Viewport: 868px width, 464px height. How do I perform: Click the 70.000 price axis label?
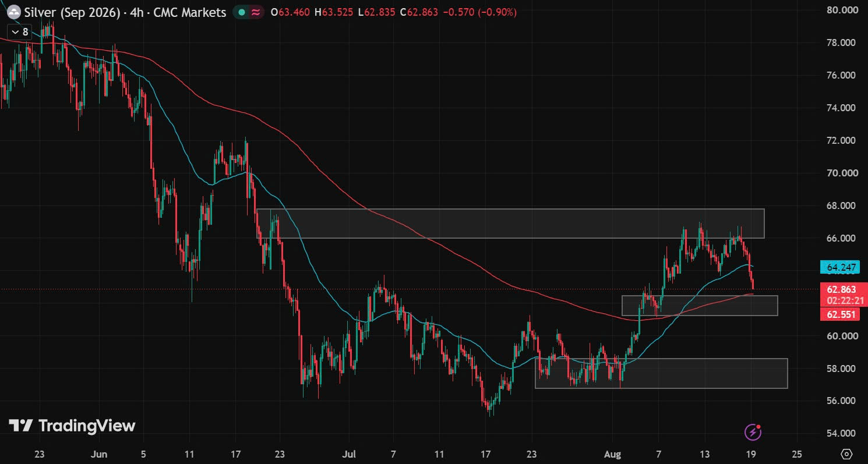point(840,173)
